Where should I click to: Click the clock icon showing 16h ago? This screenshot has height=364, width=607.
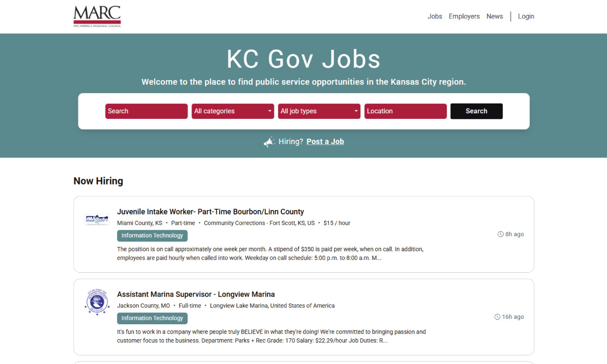[x=498, y=317]
